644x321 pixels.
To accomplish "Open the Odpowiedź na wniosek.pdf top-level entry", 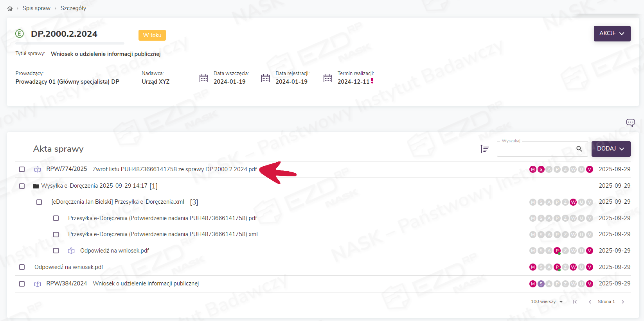I will click(x=69, y=267).
